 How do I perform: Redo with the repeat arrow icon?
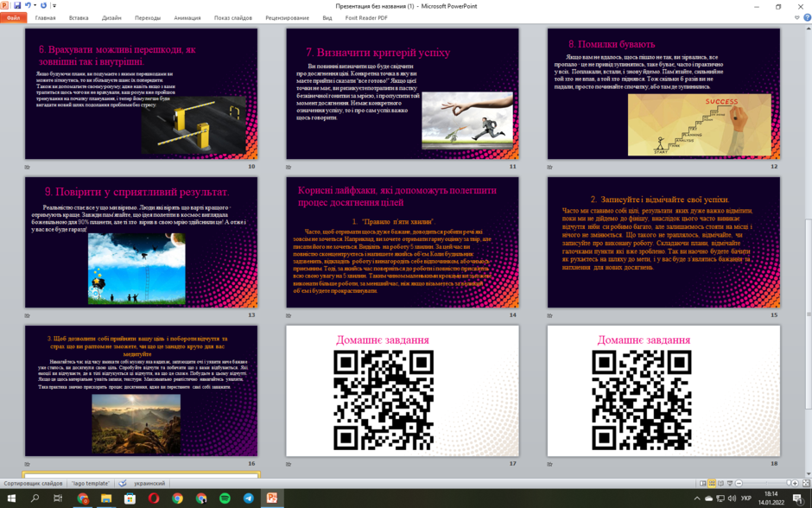[43, 5]
